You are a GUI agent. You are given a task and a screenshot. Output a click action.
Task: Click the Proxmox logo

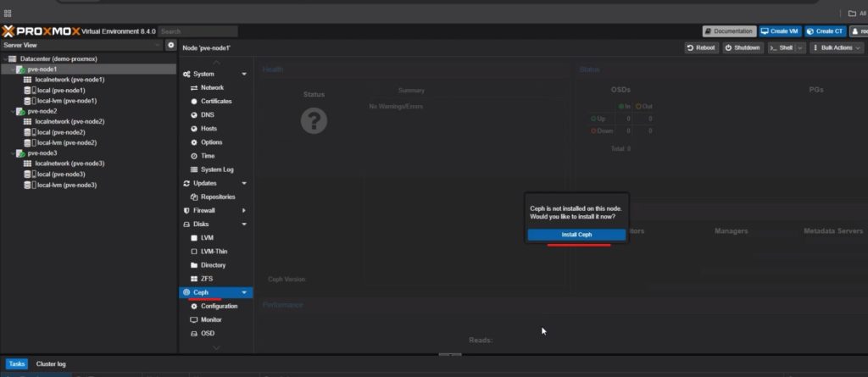(x=42, y=31)
